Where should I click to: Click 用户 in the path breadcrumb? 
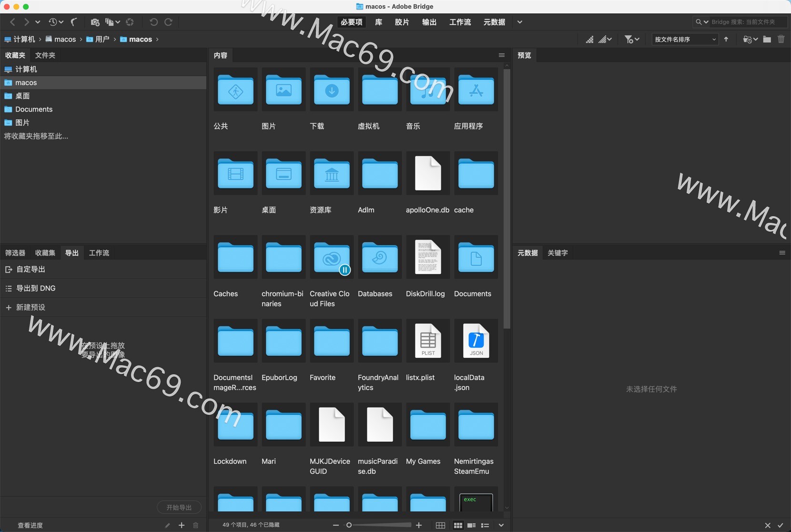[x=98, y=39]
